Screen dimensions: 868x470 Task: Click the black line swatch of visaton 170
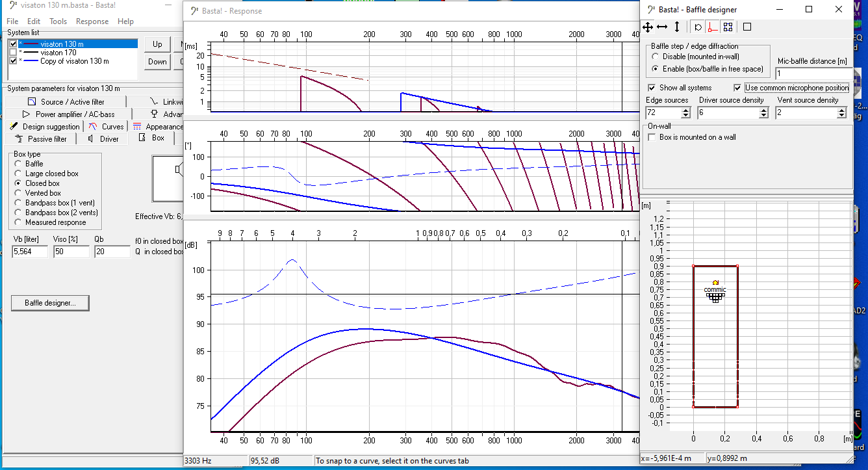pyautogui.click(x=31, y=53)
